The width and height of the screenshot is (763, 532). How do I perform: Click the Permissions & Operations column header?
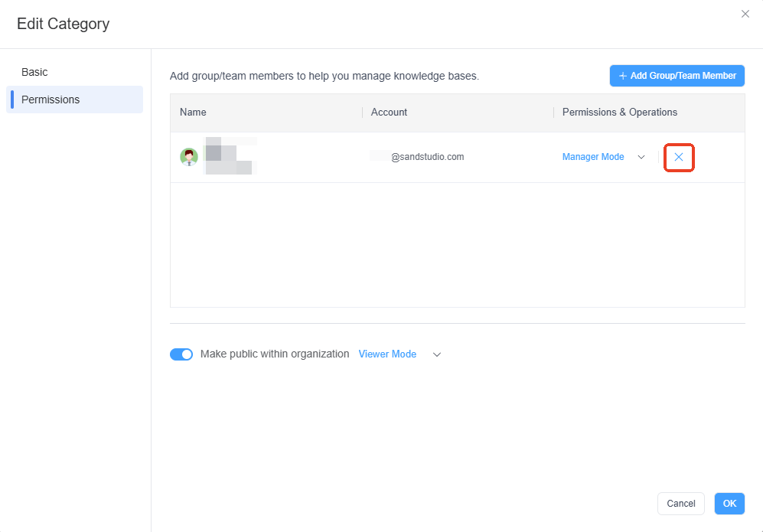pos(619,113)
